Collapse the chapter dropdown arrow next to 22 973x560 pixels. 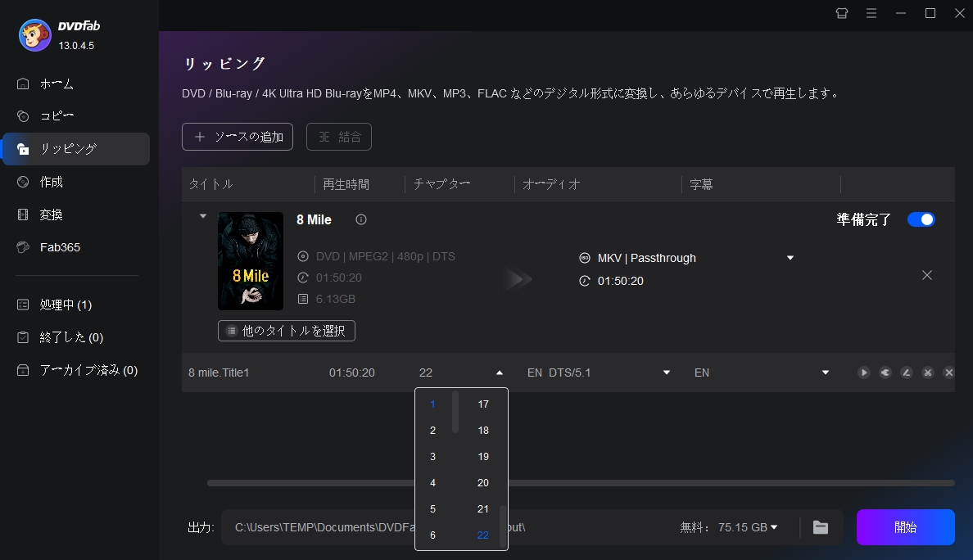[500, 373]
